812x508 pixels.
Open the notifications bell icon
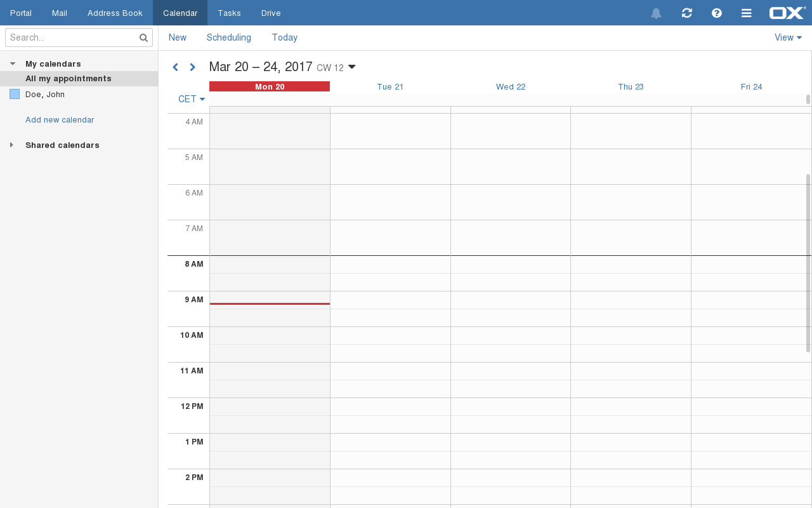[656, 13]
